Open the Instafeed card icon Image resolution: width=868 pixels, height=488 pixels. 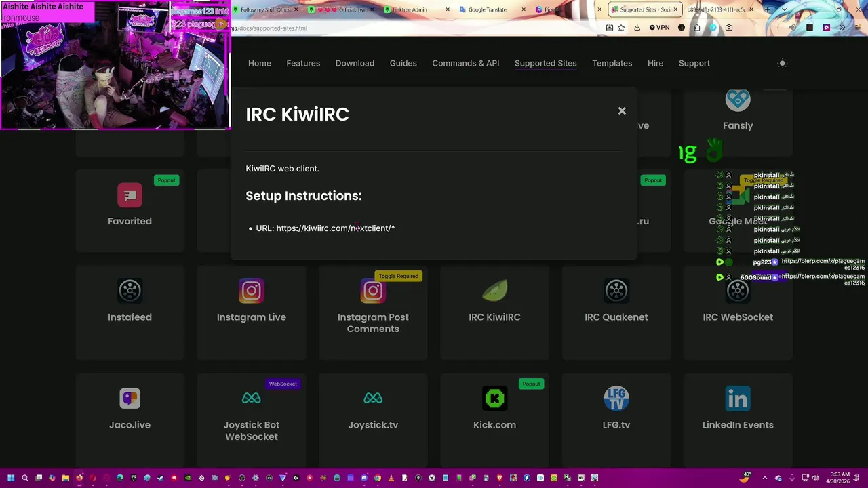click(x=130, y=291)
